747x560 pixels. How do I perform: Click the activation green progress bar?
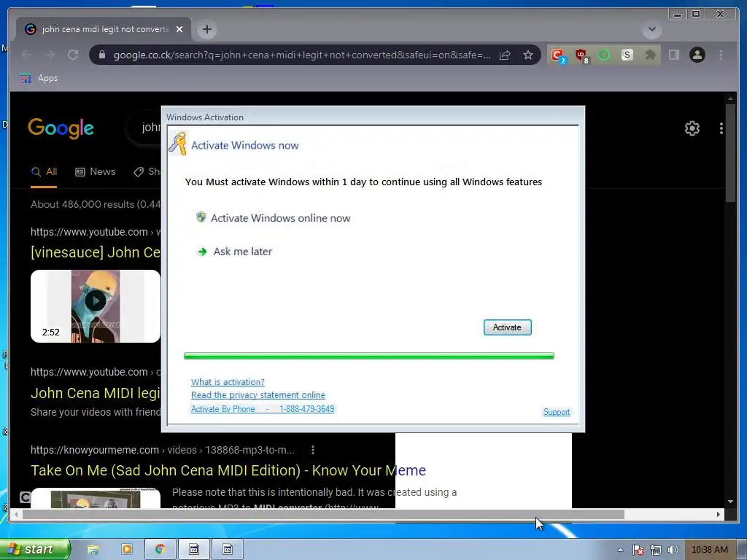pyautogui.click(x=368, y=356)
